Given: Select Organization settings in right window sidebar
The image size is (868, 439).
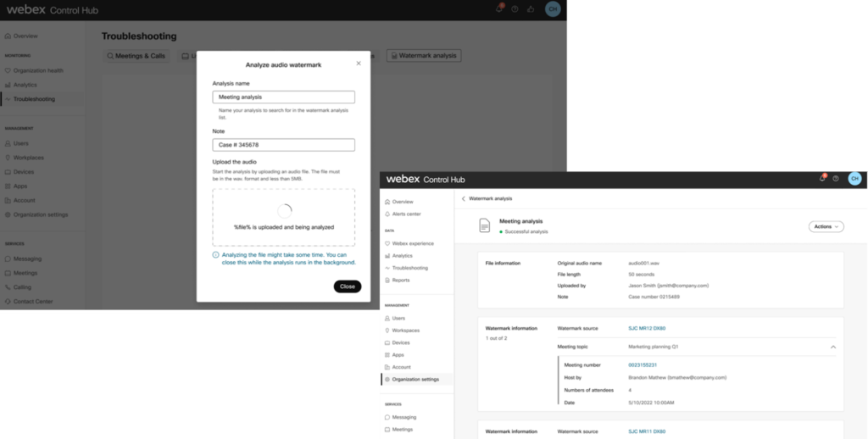Looking at the screenshot, I should 412,379.
